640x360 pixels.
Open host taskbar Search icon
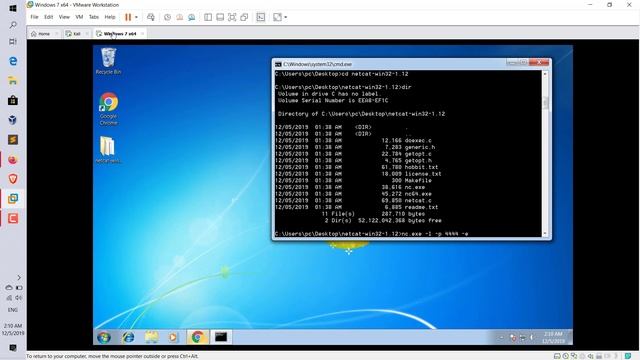tap(13, 25)
